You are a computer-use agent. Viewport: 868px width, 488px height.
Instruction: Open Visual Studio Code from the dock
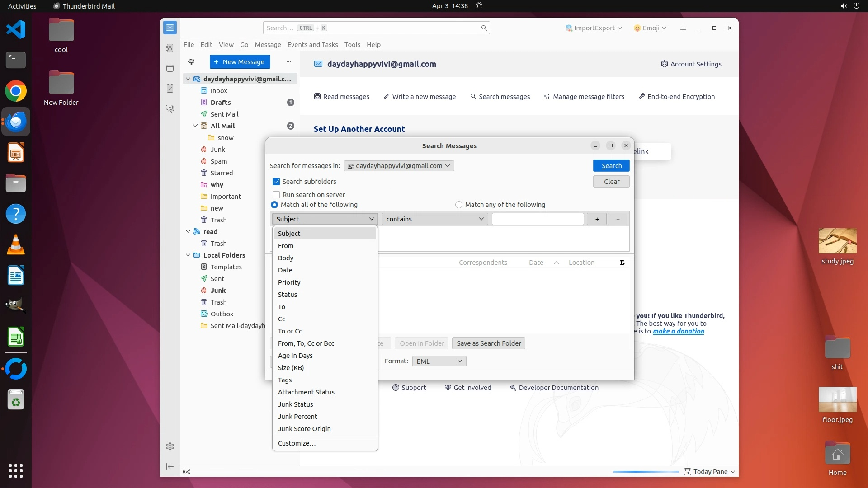click(x=16, y=30)
